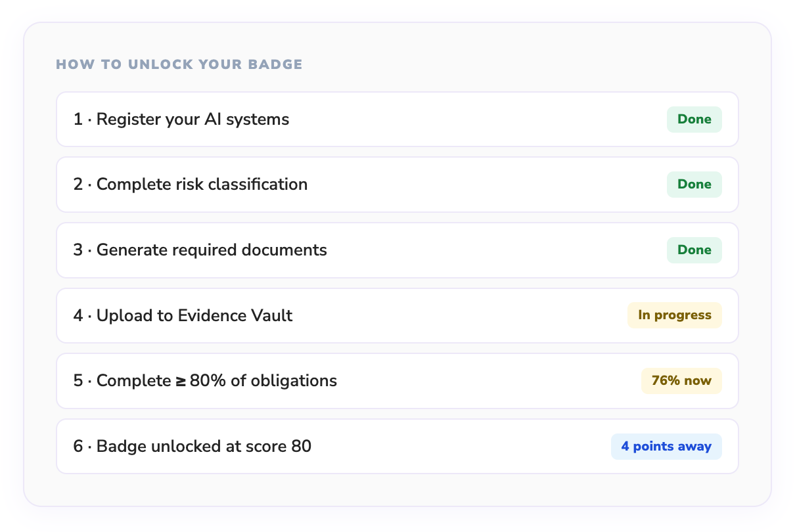Click the Done badge for Register AI systems
Image resolution: width=795 pixels, height=532 pixels.
coord(694,120)
